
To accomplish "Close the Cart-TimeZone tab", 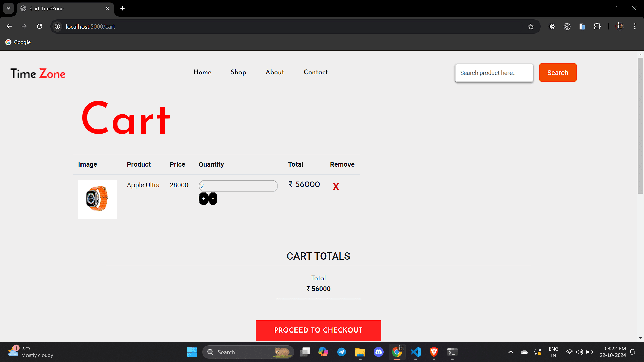I will 107,8.
